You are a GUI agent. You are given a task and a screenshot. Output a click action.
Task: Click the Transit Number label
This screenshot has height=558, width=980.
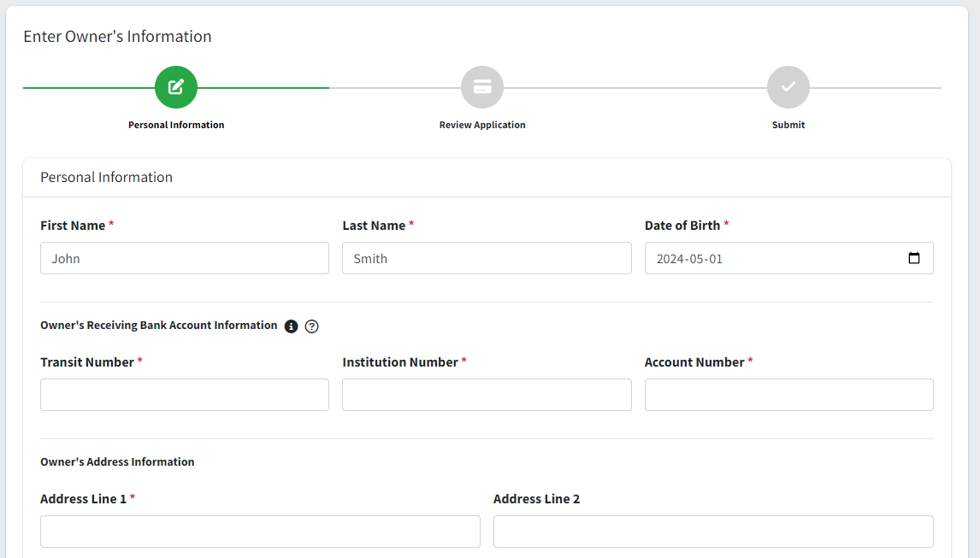[87, 362]
